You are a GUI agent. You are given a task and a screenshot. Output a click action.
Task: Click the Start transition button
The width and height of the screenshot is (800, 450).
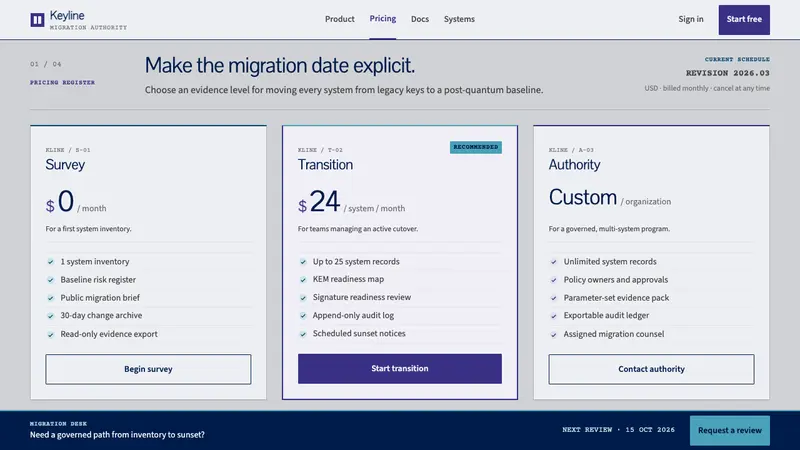[x=399, y=368]
